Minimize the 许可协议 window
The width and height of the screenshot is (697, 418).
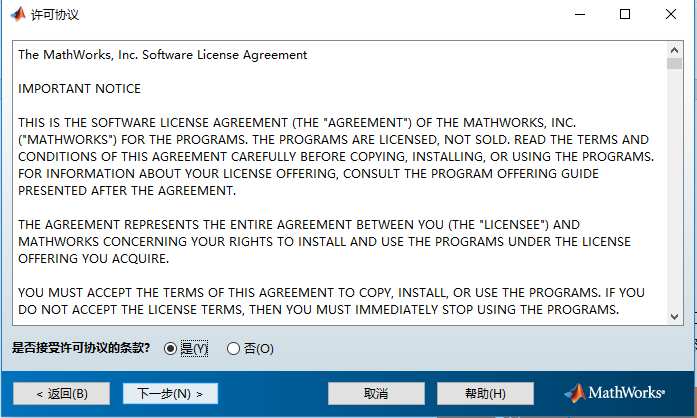578,14
